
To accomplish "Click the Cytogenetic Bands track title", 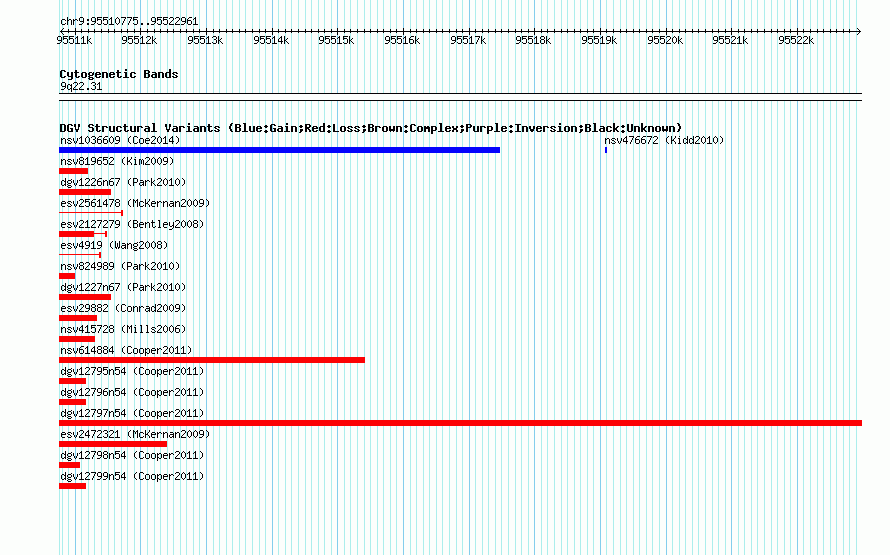I will point(119,74).
